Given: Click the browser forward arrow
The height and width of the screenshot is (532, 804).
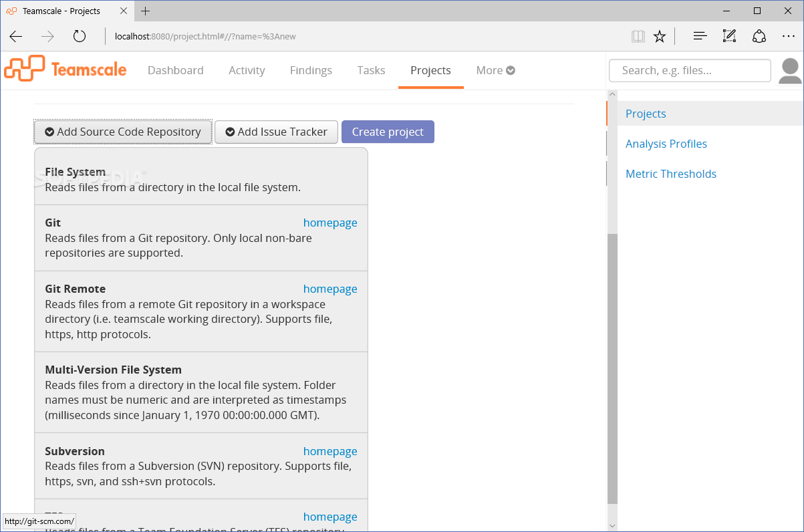Looking at the screenshot, I should click(47, 37).
